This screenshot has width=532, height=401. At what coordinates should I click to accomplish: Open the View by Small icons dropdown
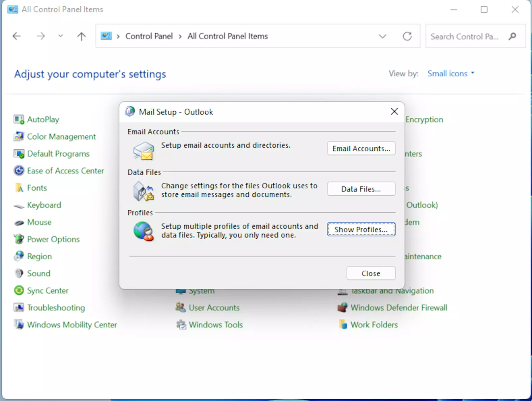(x=451, y=73)
